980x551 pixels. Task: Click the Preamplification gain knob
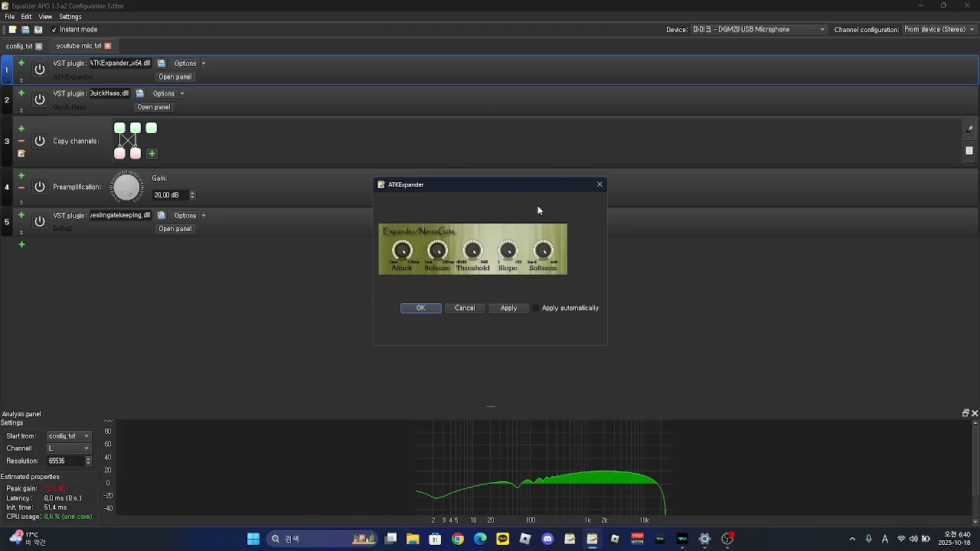(127, 187)
